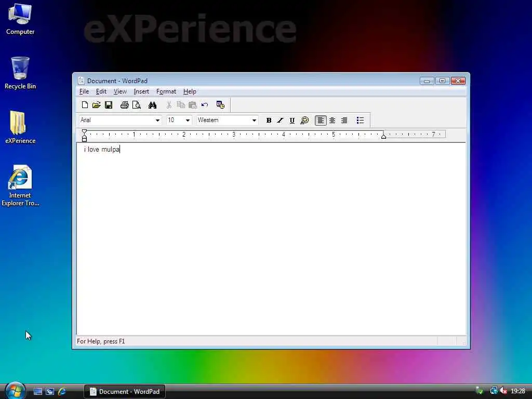Screen dimensions: 532x399
Task: Select the Internet Explorer Tro... shortcut
Action: [x=20, y=185]
